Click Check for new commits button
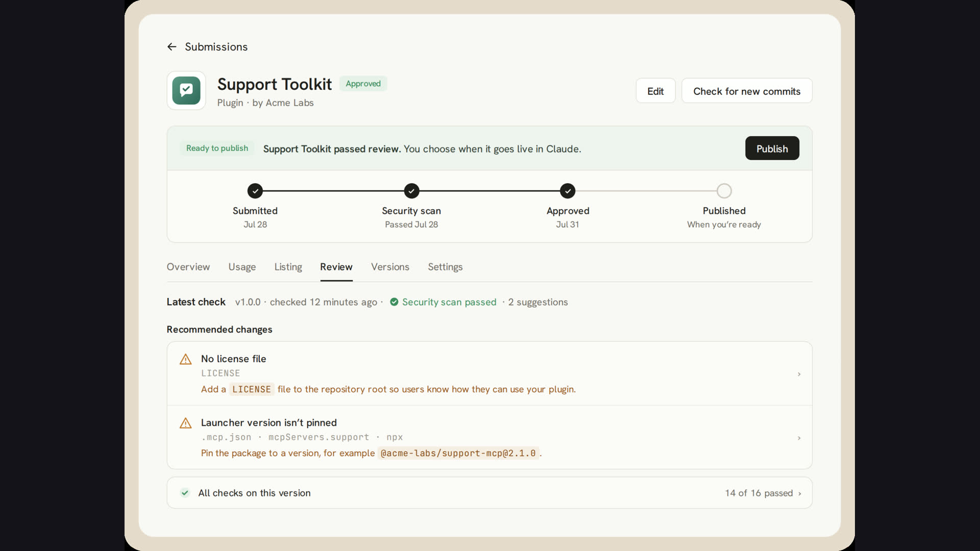 click(747, 91)
